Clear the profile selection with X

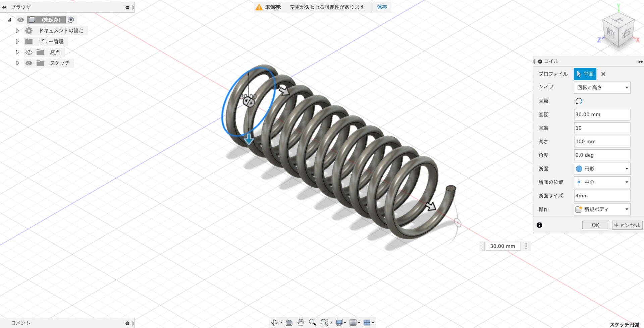point(603,74)
